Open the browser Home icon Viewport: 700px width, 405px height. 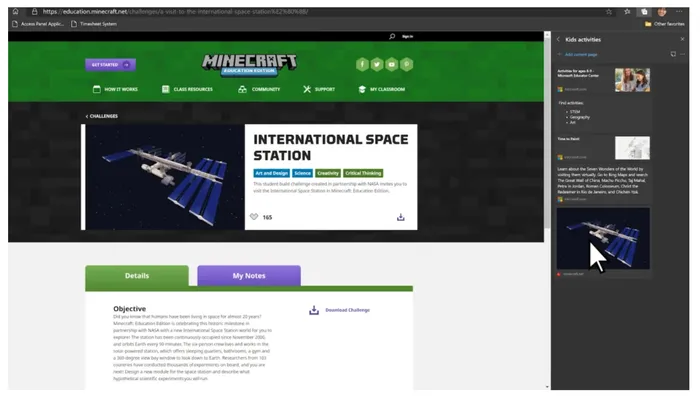[x=16, y=12]
